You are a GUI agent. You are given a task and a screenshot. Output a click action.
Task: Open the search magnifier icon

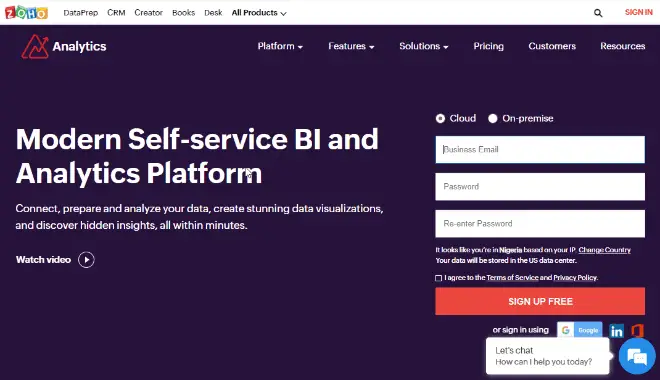(598, 13)
